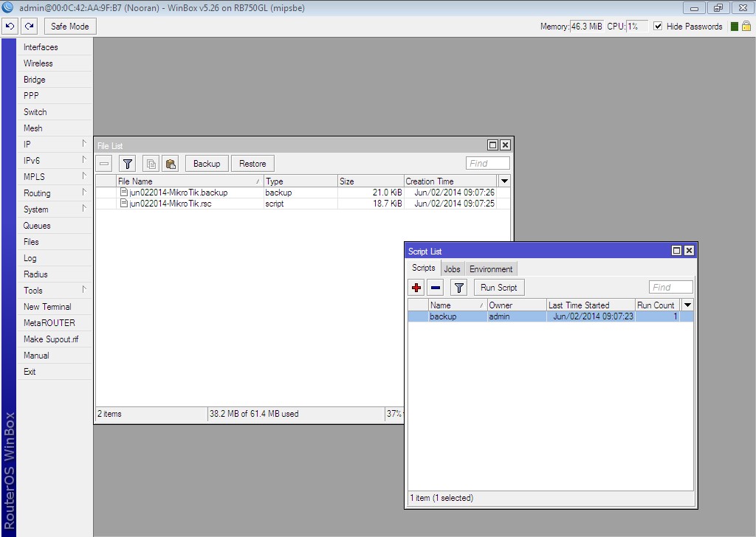Click the Find field in File List
The width and height of the screenshot is (756, 537).
pyautogui.click(x=487, y=163)
